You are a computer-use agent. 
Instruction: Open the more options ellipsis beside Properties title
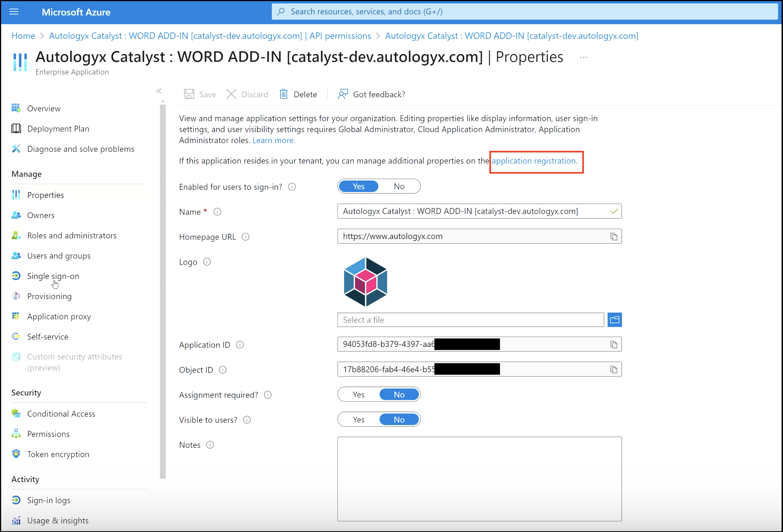(x=584, y=57)
